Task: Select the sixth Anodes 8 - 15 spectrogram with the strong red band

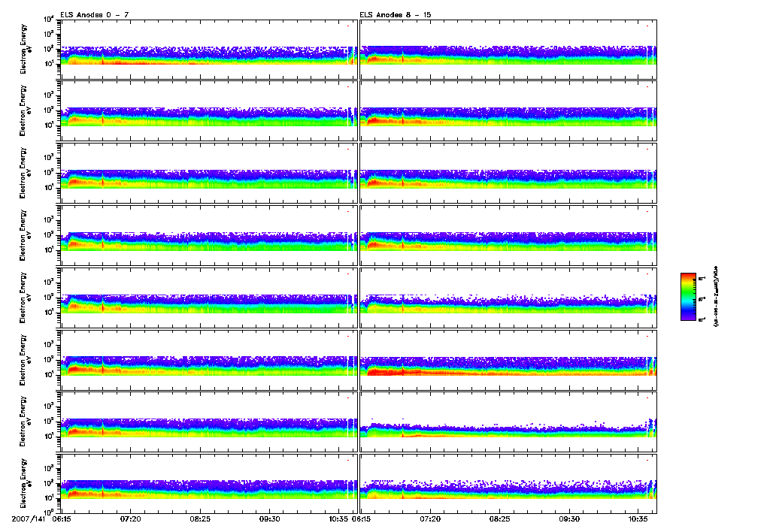Action: [508, 360]
